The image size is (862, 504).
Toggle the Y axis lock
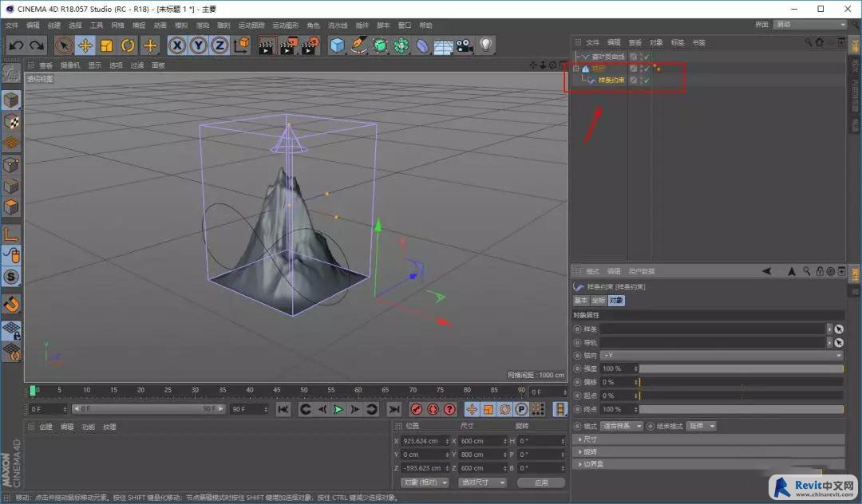click(x=199, y=45)
